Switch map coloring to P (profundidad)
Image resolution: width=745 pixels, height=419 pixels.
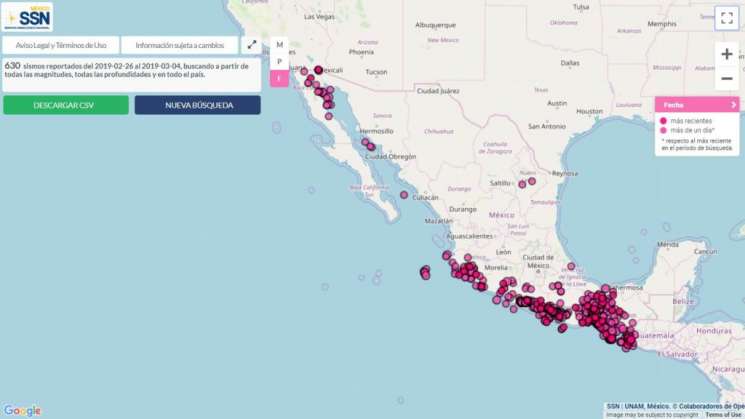(279, 61)
